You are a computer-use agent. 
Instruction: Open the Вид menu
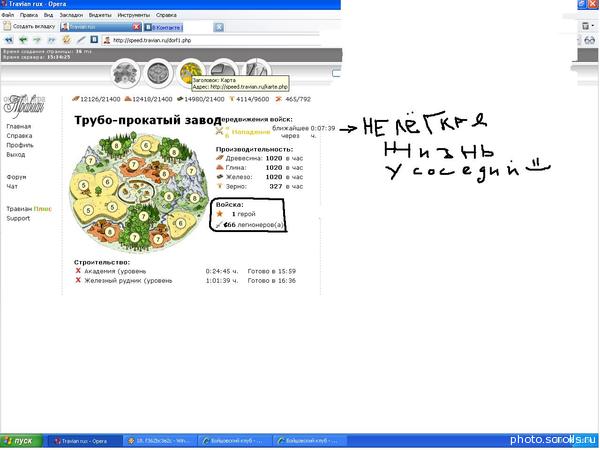pyautogui.click(x=48, y=15)
